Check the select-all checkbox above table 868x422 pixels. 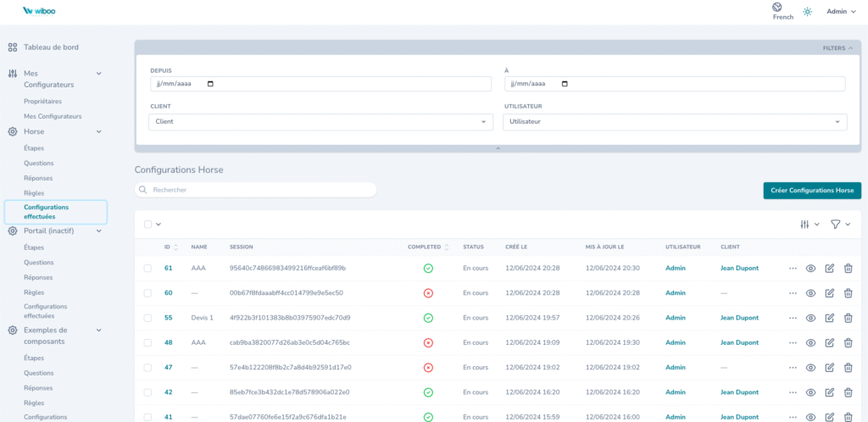147,225
